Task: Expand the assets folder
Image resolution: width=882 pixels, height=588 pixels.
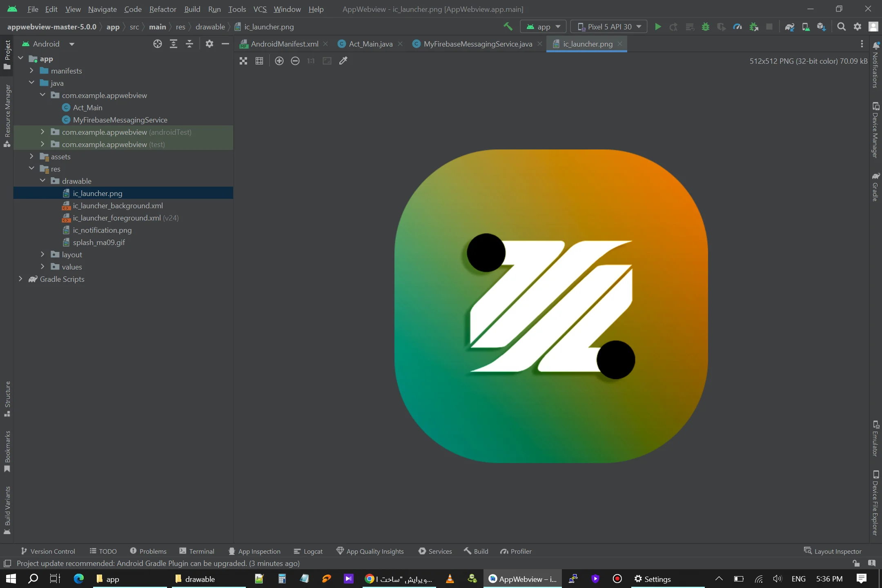Action: tap(31, 156)
